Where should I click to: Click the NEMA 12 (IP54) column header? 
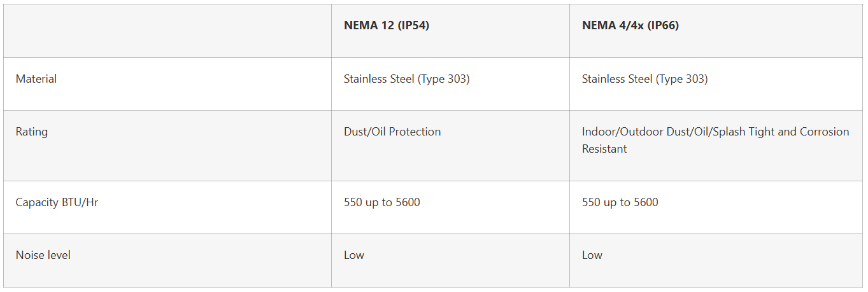pyautogui.click(x=387, y=26)
